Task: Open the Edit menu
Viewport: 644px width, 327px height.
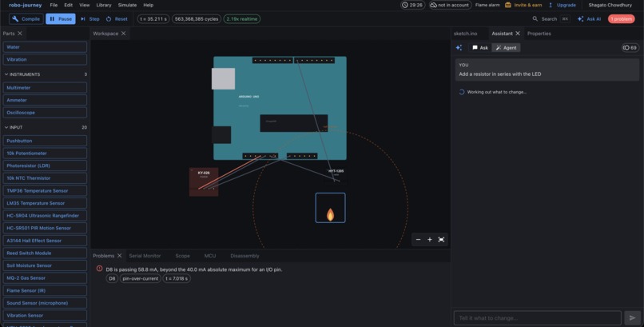Action: [x=69, y=5]
